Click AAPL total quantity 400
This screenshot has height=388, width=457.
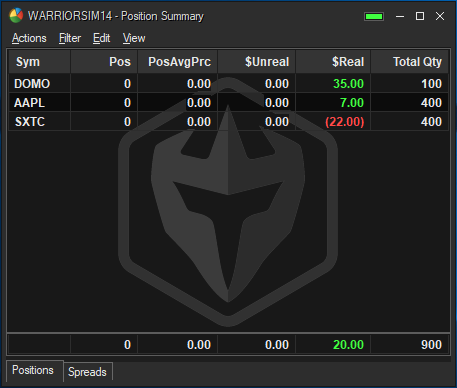(x=431, y=103)
